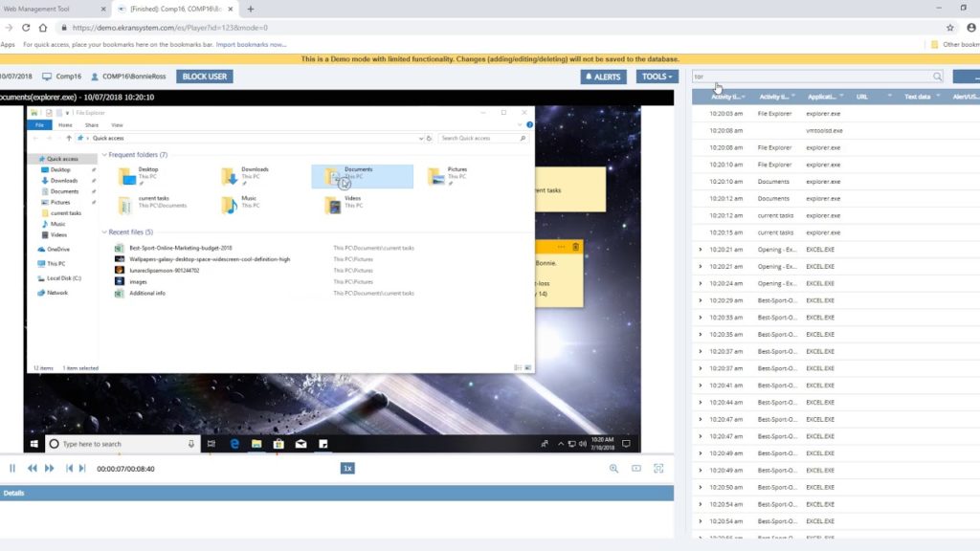This screenshot has width=980, height=551.
Task: Click the magnifier zoom icon below the video
Action: (x=614, y=469)
